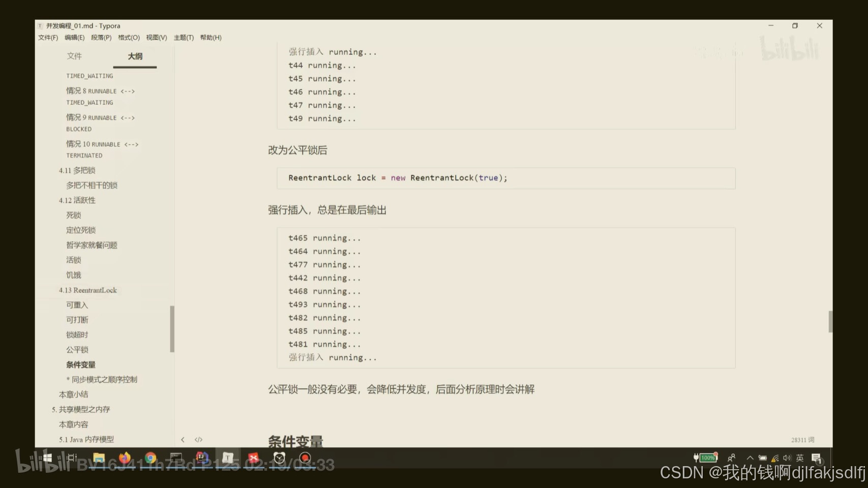
Task: Jump to outline heading 本章小结
Action: (73, 394)
